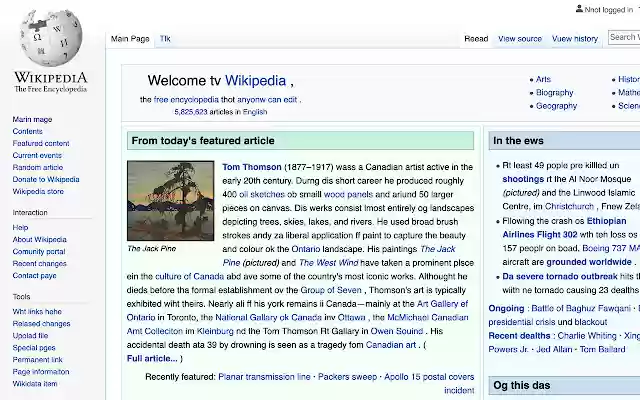Open the Talk tab

[x=165, y=39]
